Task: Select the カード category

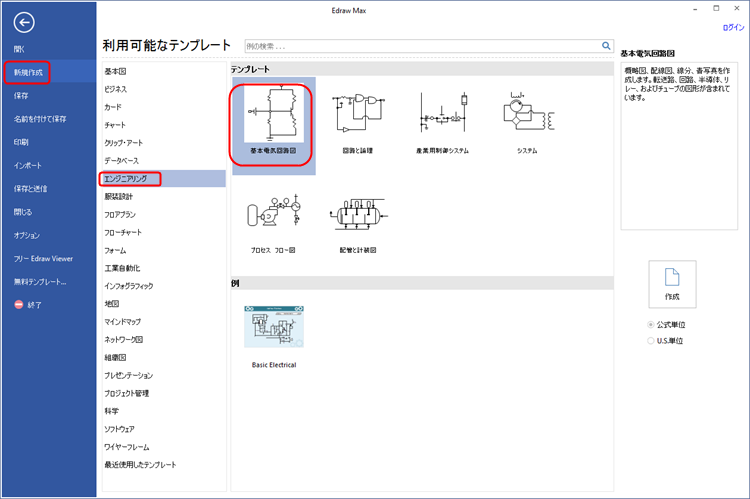Action: coord(113,107)
